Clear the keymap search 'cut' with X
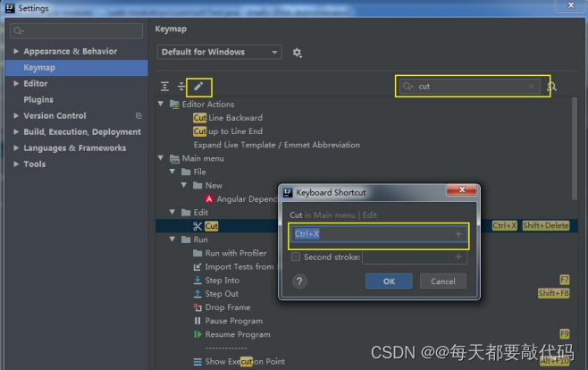Viewport: 588px width, 370px height. point(532,87)
